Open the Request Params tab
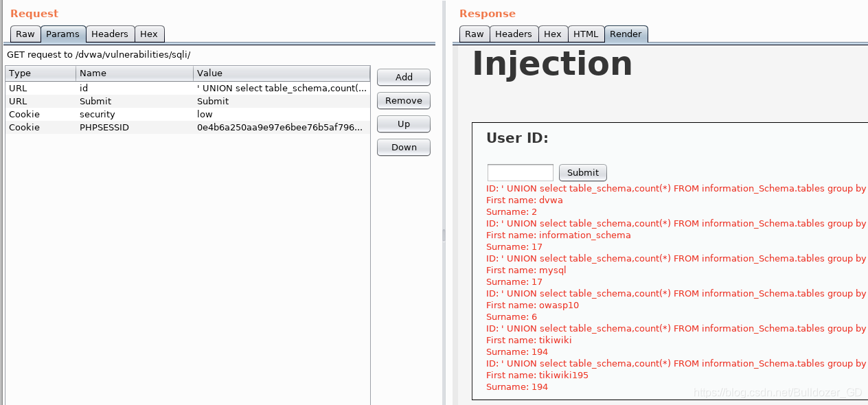Screen dimensions: 868x405 (63, 34)
